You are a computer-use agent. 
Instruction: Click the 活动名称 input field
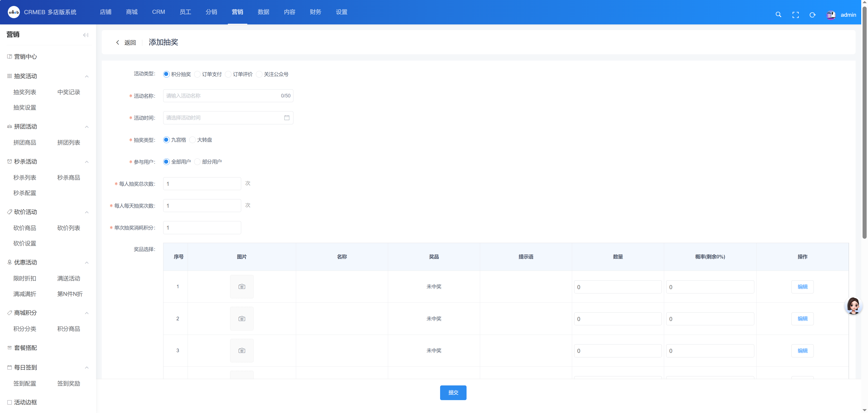pos(228,96)
